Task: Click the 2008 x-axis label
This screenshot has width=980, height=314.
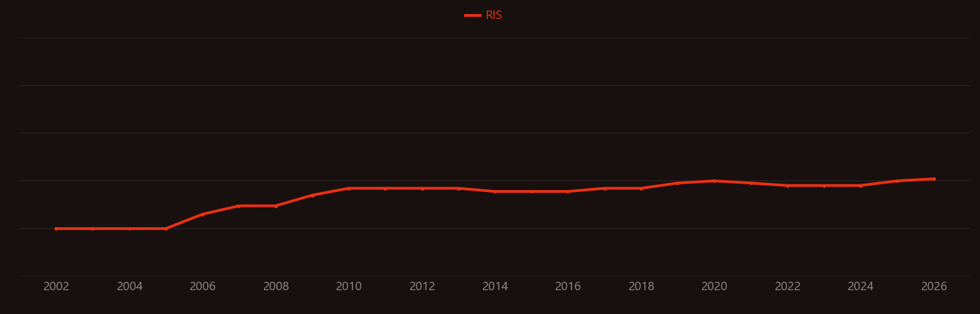Action: (276, 287)
